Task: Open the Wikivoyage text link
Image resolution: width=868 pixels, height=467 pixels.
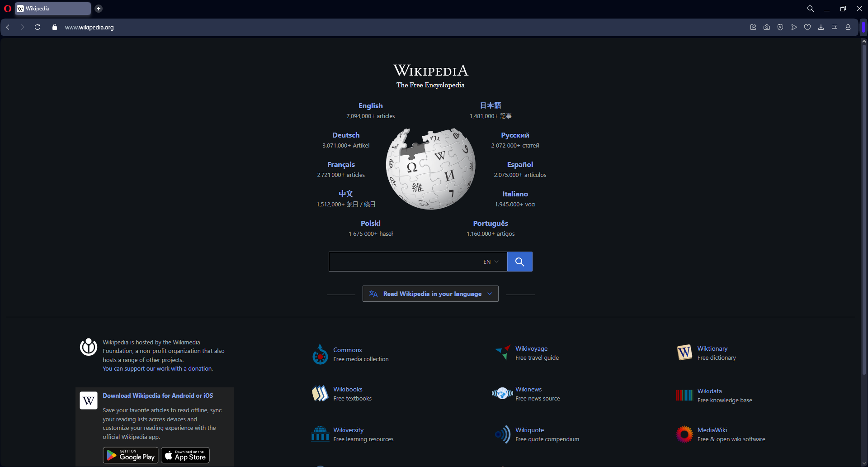Action: pyautogui.click(x=532, y=348)
